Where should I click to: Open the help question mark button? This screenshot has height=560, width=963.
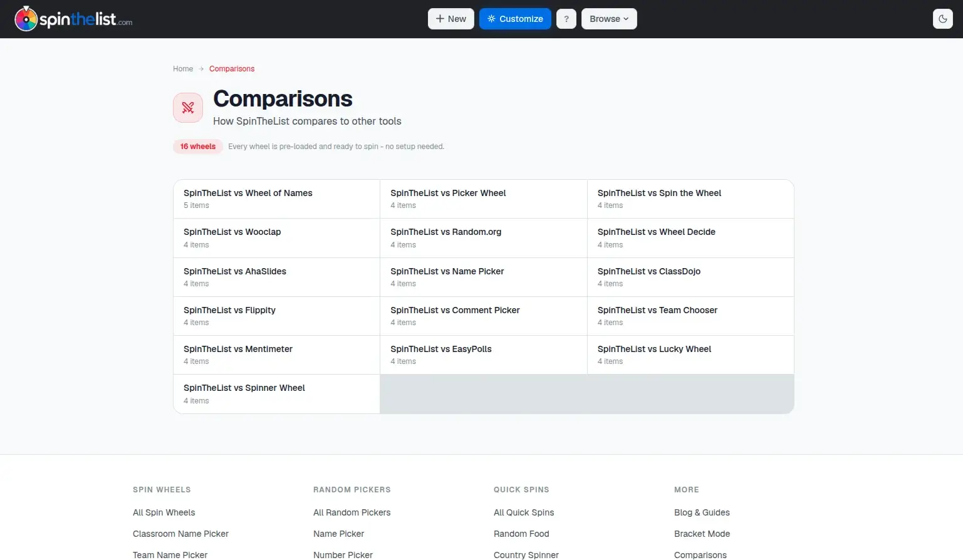coord(566,19)
